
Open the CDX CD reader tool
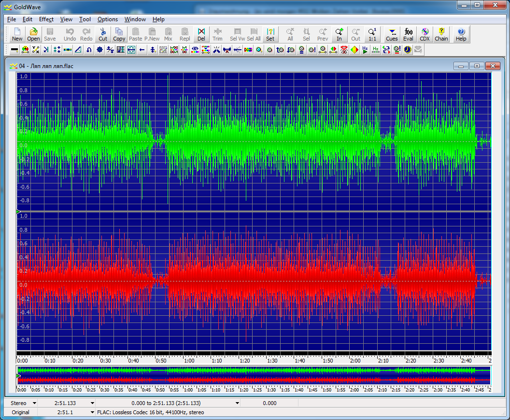[425, 34]
